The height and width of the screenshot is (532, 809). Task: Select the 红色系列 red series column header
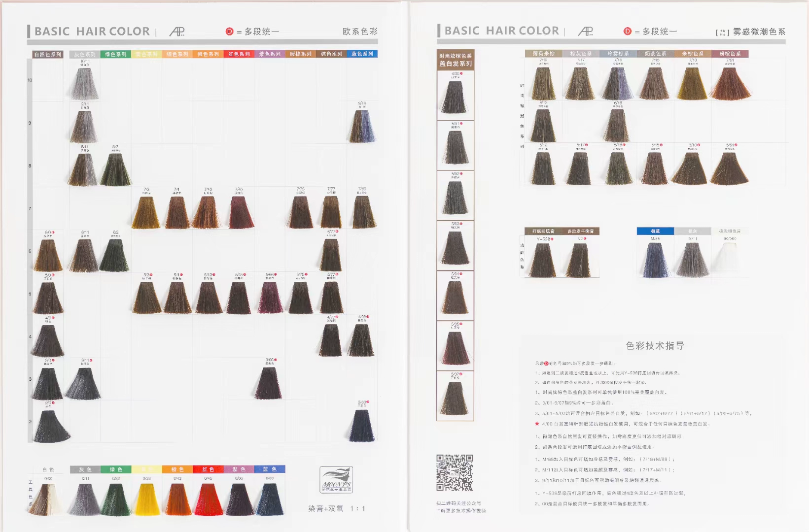[239, 54]
